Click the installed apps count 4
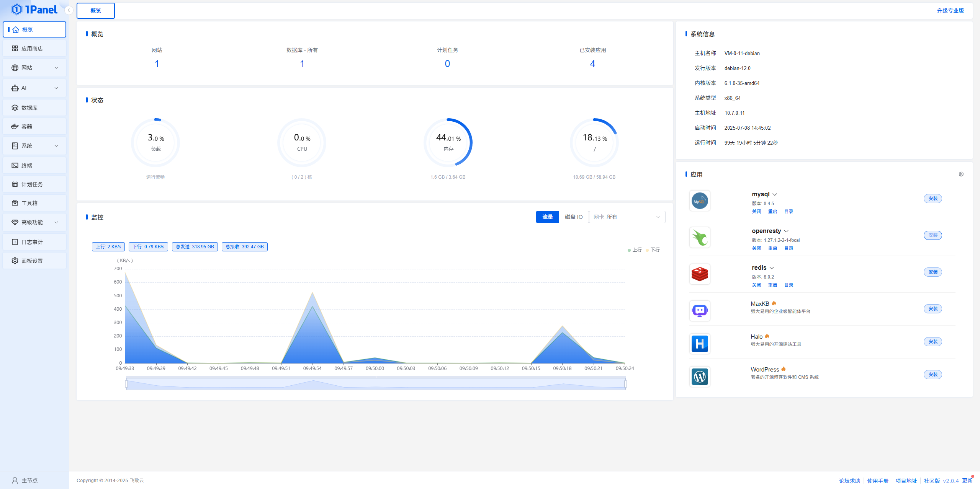Image resolution: width=980 pixels, height=489 pixels. (592, 64)
